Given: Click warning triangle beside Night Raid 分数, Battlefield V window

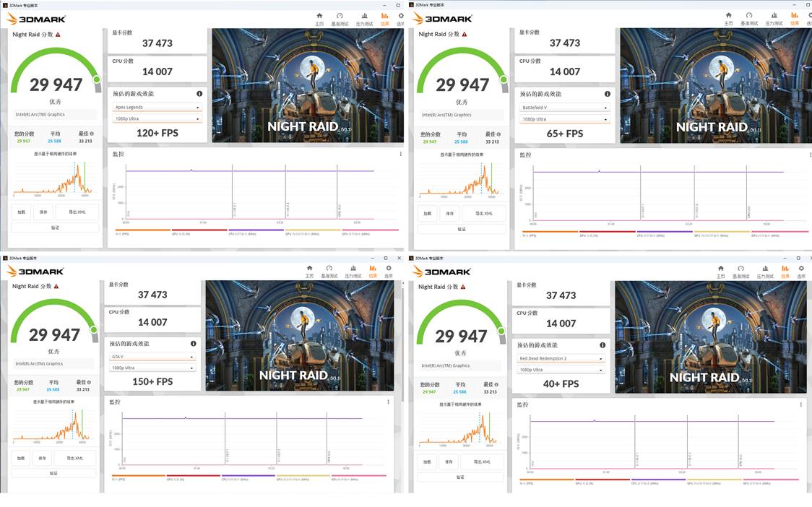Looking at the screenshot, I should [465, 34].
